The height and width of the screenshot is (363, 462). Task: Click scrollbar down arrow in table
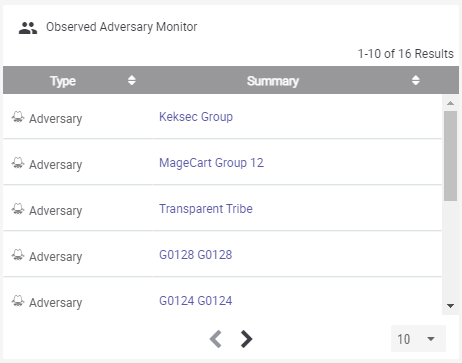tap(450, 306)
